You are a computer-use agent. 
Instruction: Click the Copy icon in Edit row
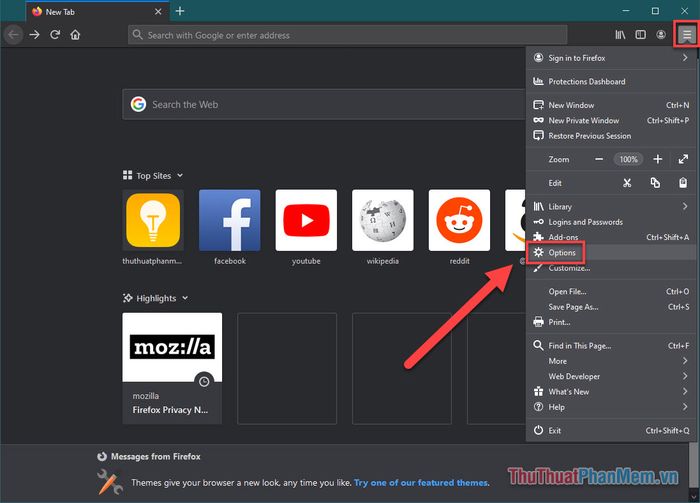click(655, 183)
